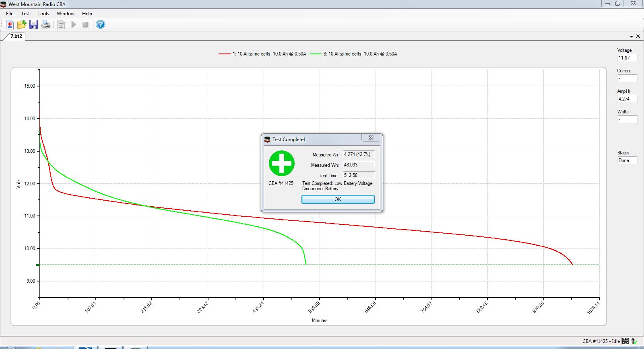Open help via blue question mark icon
The width and height of the screenshot is (644, 349).
pyautogui.click(x=101, y=25)
